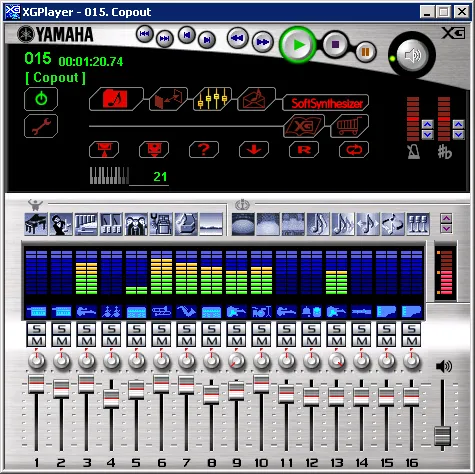Select the pipe organ preset thumbnail
The height and width of the screenshot is (474, 475).
point(86,224)
